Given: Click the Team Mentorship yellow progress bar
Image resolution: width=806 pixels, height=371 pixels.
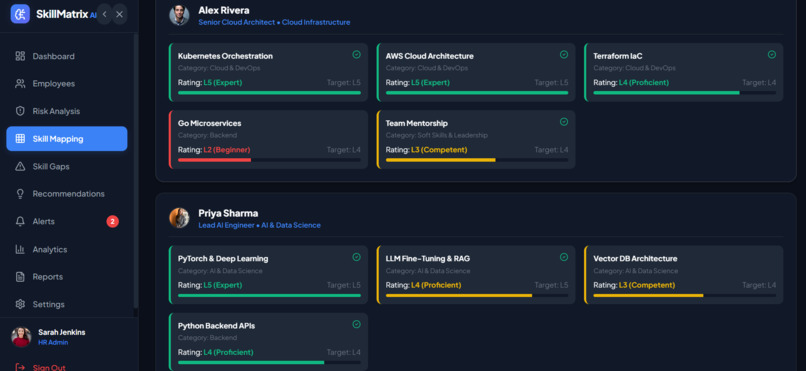Looking at the screenshot, I should [477, 160].
